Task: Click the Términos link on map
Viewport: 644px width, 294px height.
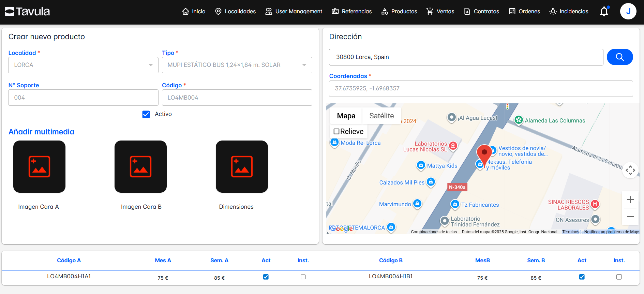Action: coord(570,232)
